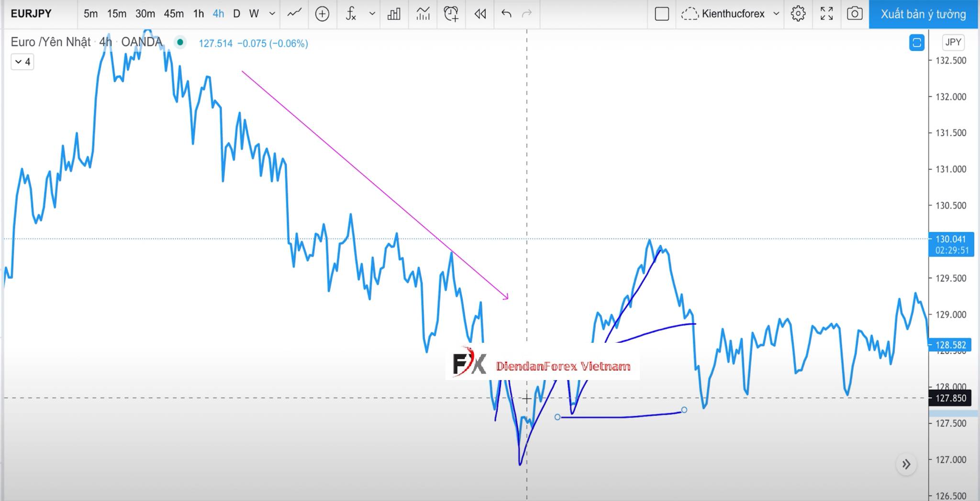Click the Euro /Yên Nhật chart title

pyautogui.click(x=51, y=42)
